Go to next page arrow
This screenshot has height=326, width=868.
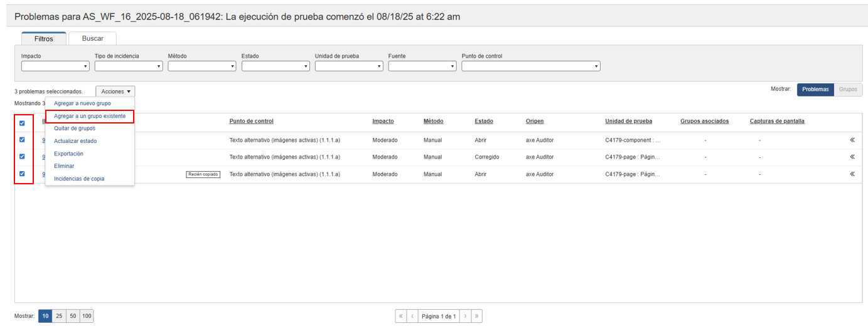[465, 317]
